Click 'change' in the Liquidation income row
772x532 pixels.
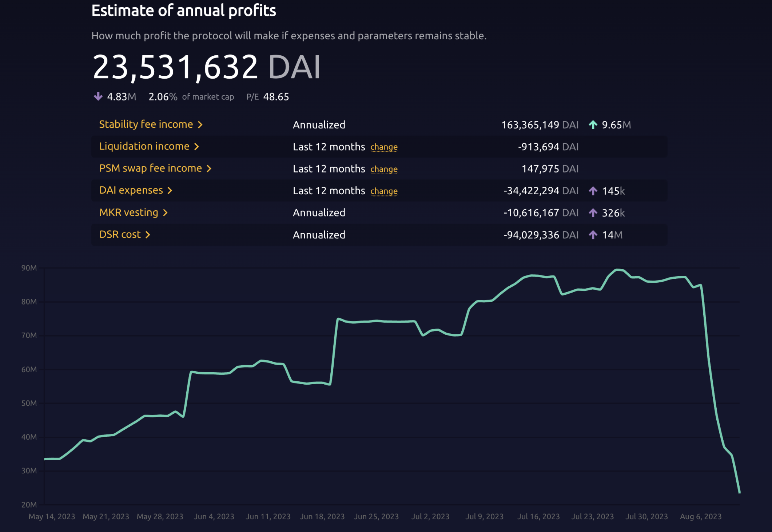384,147
